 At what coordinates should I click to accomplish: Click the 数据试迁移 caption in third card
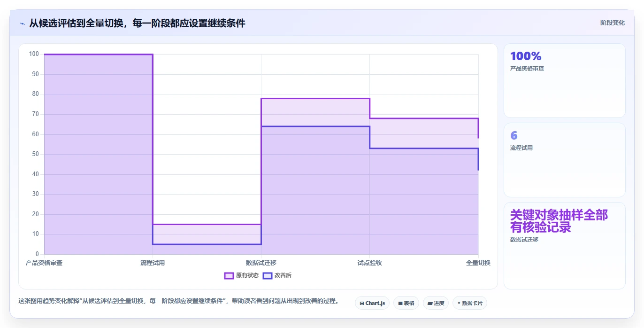(x=524, y=239)
